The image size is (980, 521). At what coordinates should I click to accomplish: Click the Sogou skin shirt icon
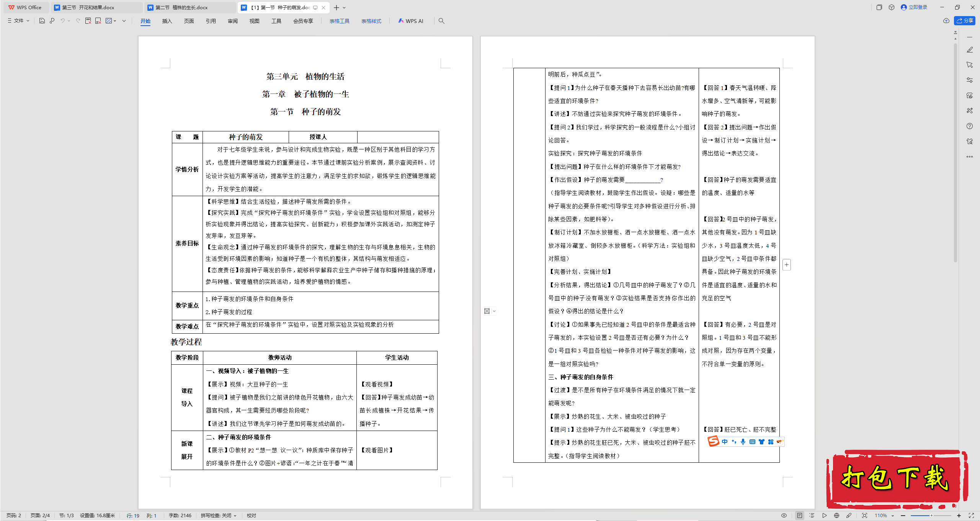(x=761, y=442)
